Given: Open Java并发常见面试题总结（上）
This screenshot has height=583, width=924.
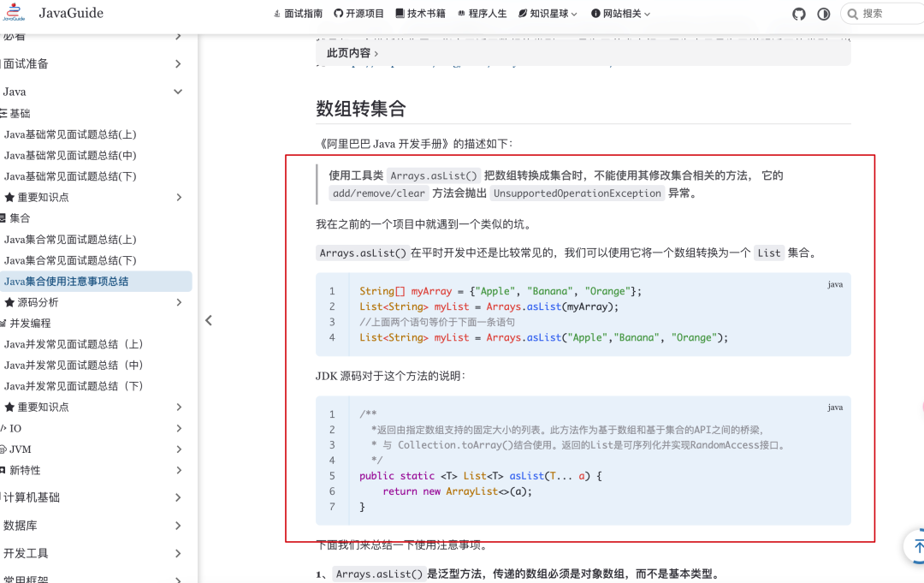Looking at the screenshot, I should pos(74,344).
